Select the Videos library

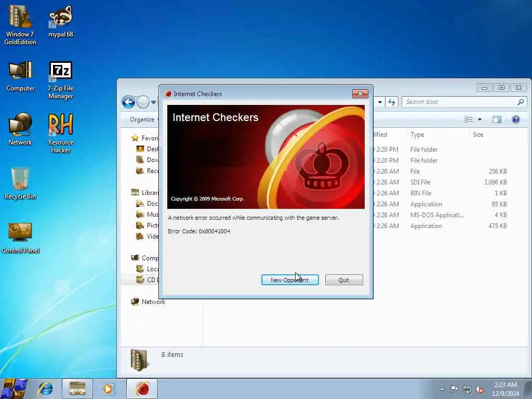pos(147,236)
